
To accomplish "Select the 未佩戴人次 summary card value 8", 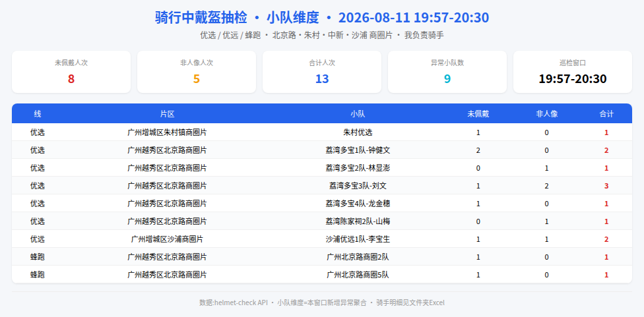I will click(x=71, y=78).
